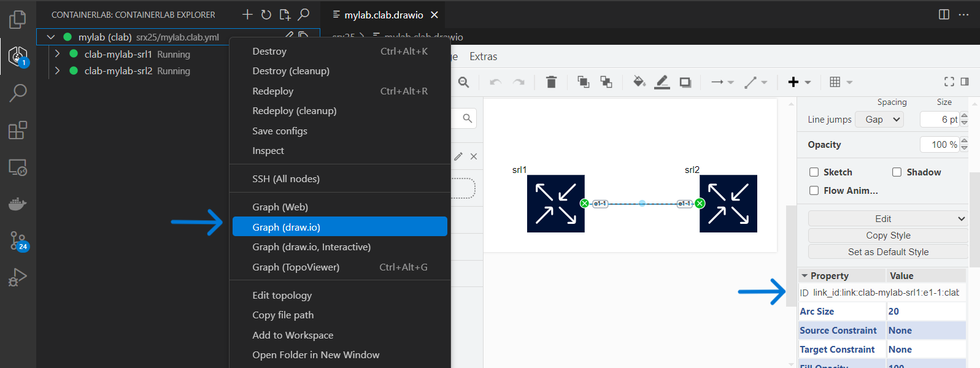Open the Containerlab icon in activity bar
The width and height of the screenshot is (980, 368).
[x=18, y=56]
